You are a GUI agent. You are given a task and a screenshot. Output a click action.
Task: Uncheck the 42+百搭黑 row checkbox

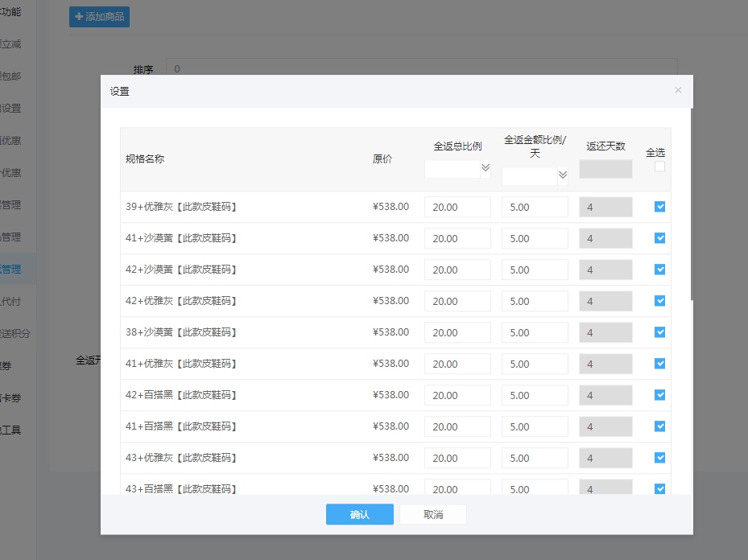tap(659, 394)
